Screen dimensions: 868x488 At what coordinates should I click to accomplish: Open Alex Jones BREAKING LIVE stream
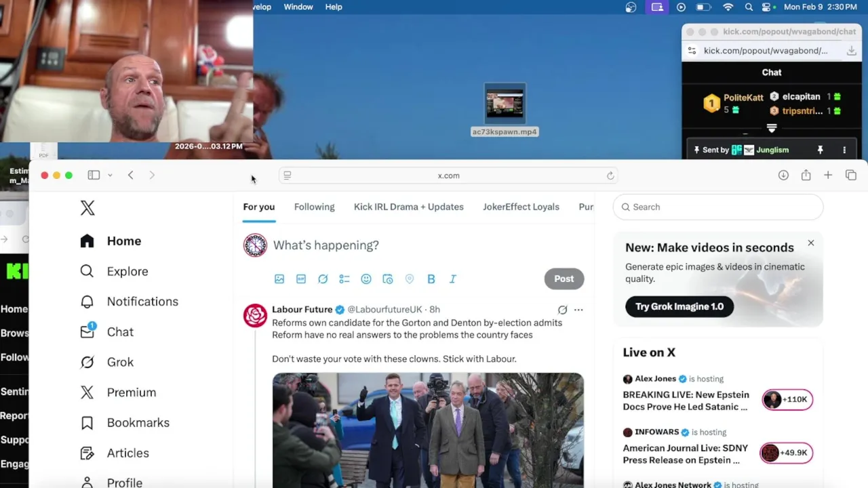686,401
